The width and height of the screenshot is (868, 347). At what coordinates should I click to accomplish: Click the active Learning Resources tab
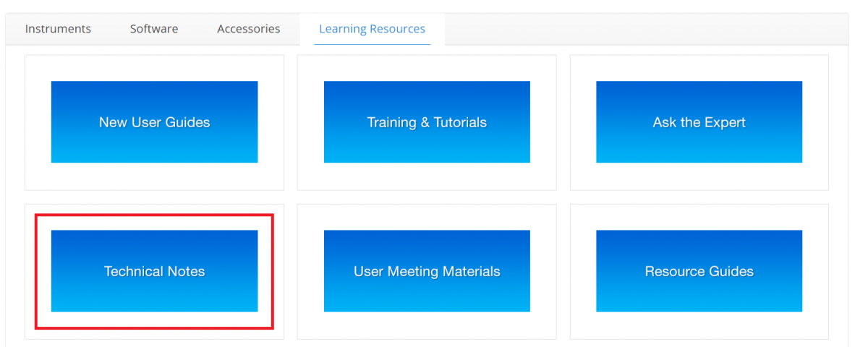pos(372,29)
